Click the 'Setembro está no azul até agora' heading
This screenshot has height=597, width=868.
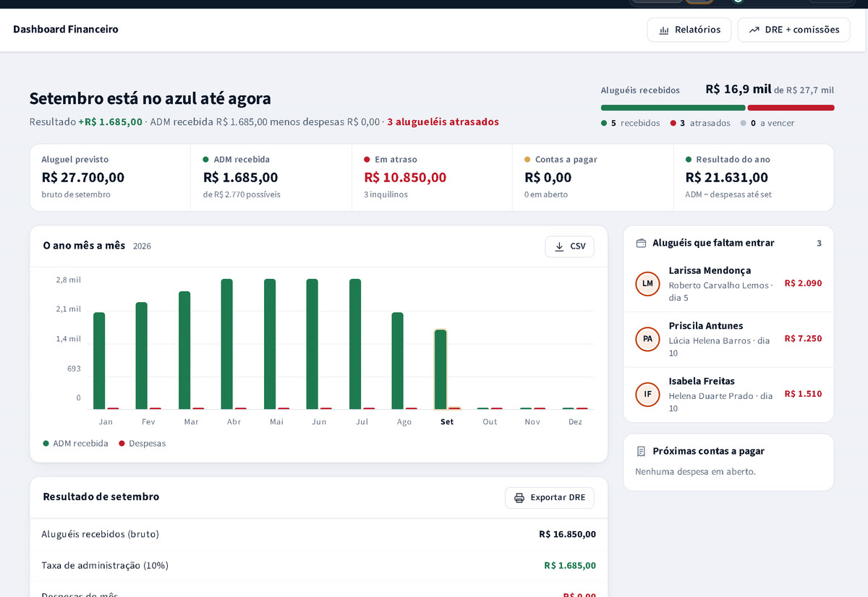coord(150,99)
